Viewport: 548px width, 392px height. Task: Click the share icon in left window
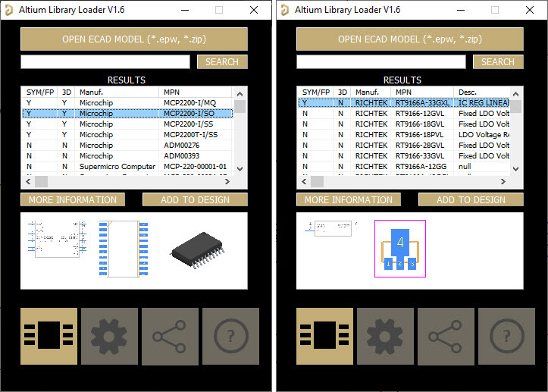coord(170,336)
